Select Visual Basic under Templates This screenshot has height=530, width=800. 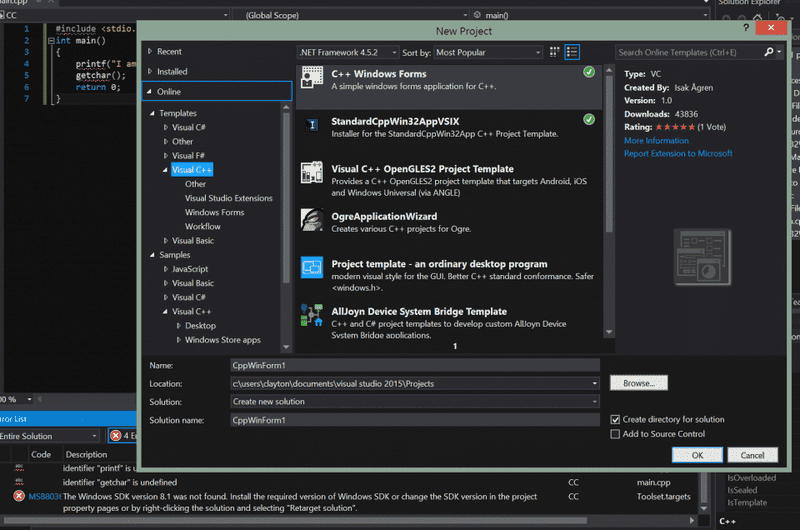click(193, 240)
